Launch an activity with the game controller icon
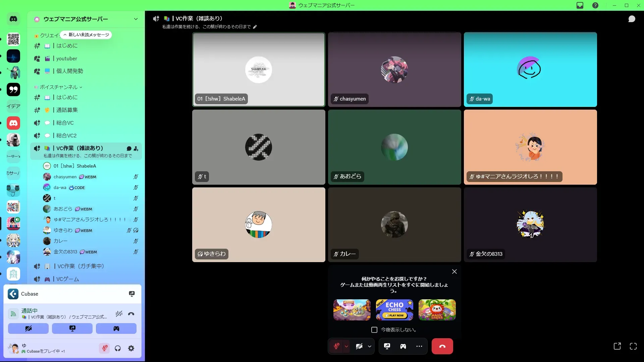 (x=403, y=346)
